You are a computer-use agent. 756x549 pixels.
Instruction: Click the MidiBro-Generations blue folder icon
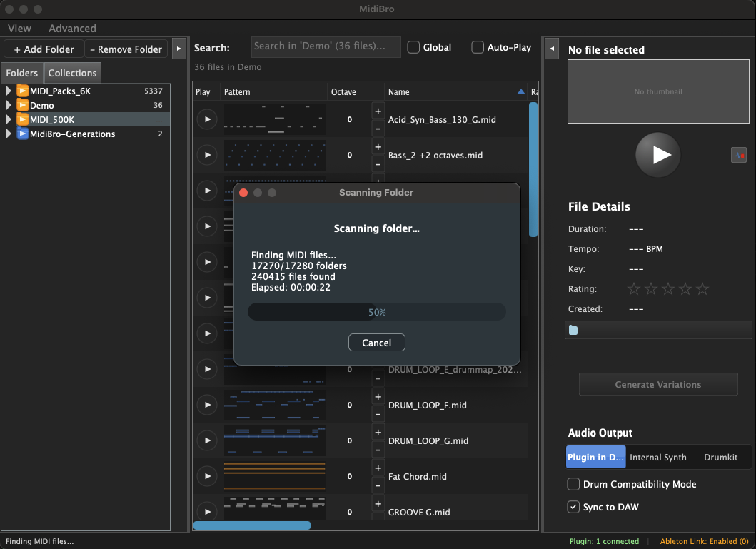pyautogui.click(x=23, y=134)
